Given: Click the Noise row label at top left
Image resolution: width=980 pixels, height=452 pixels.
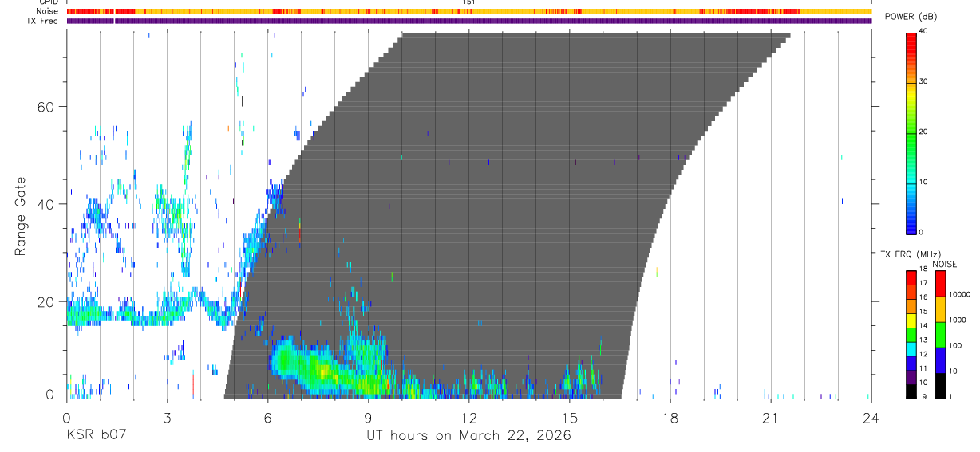Looking at the screenshot, I should [49, 11].
